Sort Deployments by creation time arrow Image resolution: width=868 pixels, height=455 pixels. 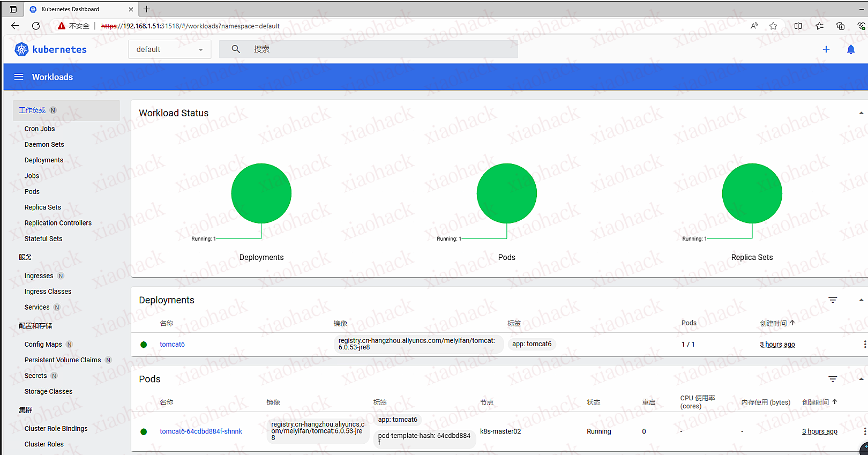point(792,323)
